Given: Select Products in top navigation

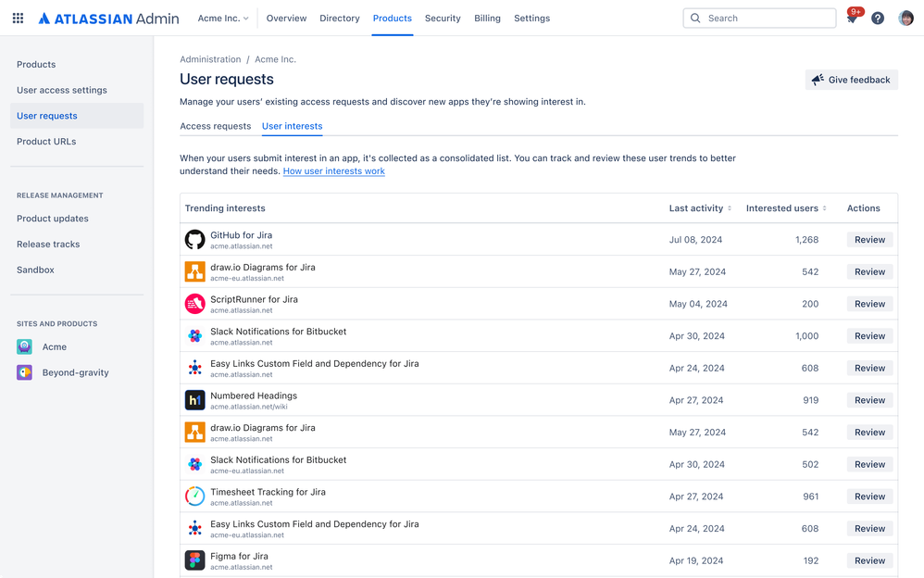Looking at the screenshot, I should coord(393,19).
